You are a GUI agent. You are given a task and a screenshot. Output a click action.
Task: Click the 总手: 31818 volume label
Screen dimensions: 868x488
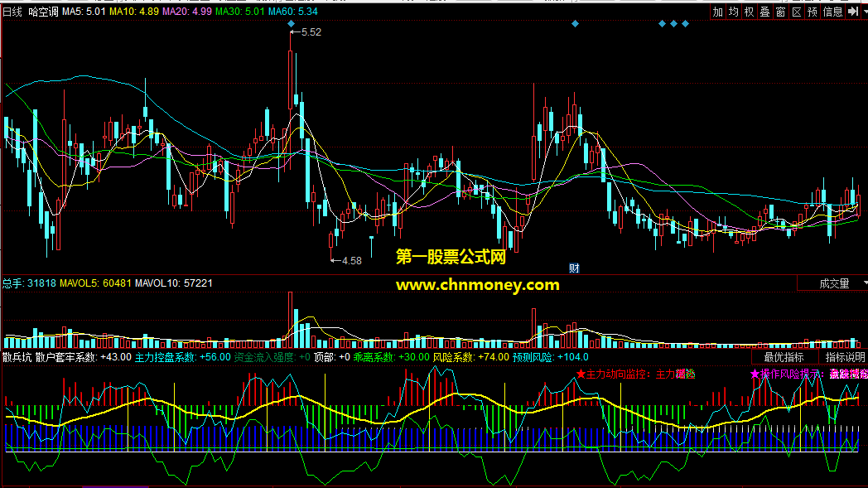point(29,283)
